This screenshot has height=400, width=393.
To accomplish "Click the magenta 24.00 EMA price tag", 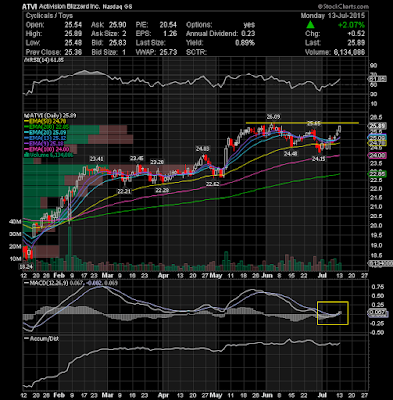I will [377, 155].
